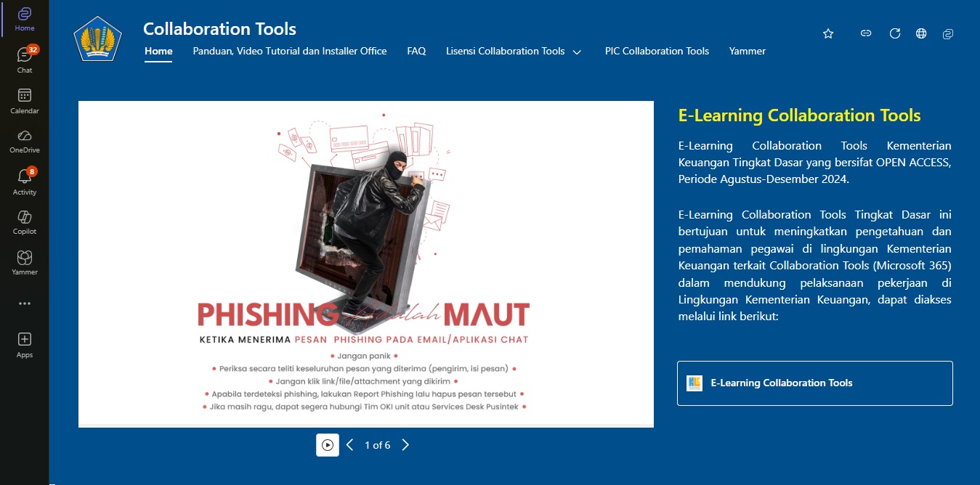Open Chat in the Teams sidebar
Image resolution: width=980 pixels, height=485 pixels.
[x=24, y=60]
